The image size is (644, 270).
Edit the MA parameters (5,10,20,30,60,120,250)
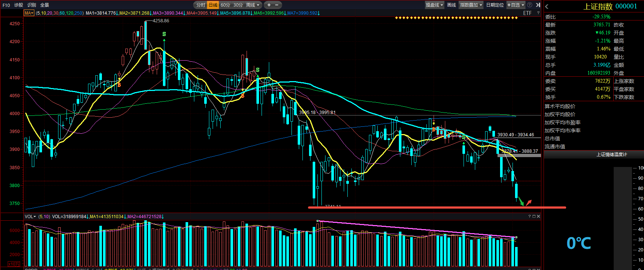tap(60, 13)
